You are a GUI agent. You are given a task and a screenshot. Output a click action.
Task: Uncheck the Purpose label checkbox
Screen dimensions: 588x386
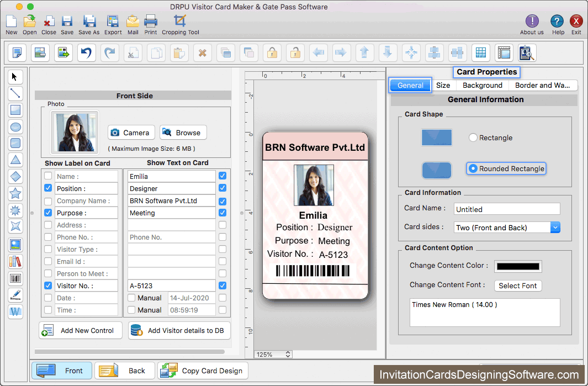coord(48,213)
